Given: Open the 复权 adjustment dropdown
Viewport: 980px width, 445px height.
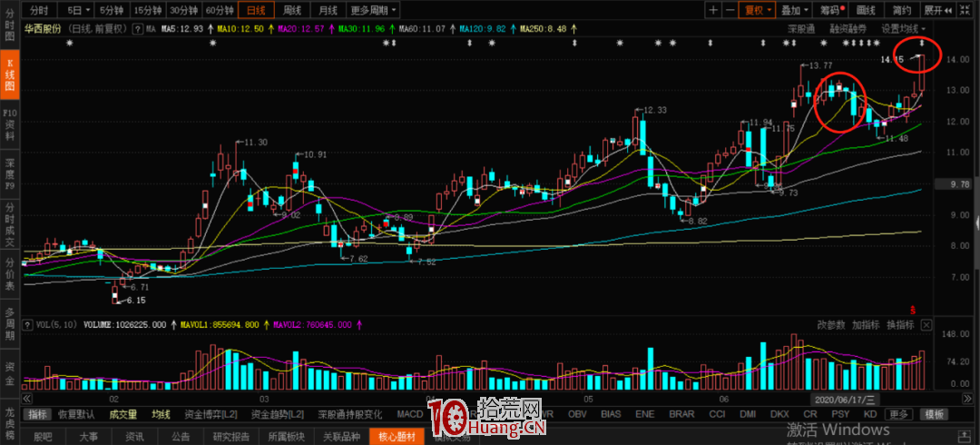Looking at the screenshot, I should (x=757, y=10).
